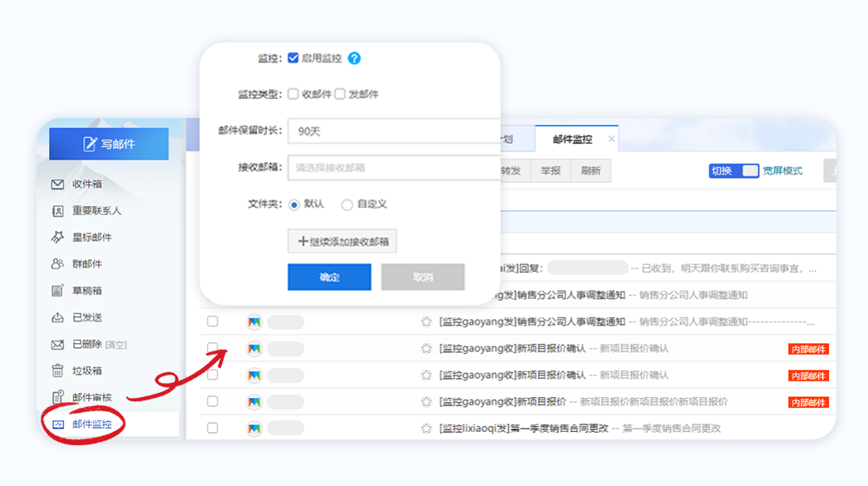
Task: Star the 第一季度销售合同更改 email
Action: pos(426,428)
